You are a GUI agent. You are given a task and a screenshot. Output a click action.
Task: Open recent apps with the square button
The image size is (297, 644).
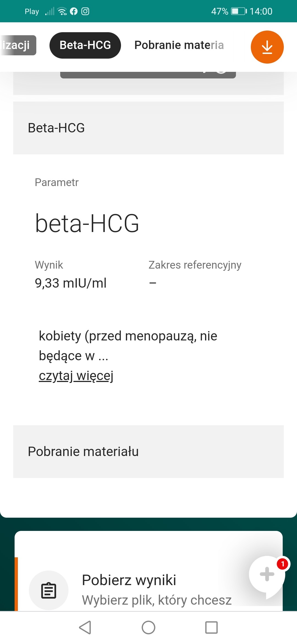[211, 627]
